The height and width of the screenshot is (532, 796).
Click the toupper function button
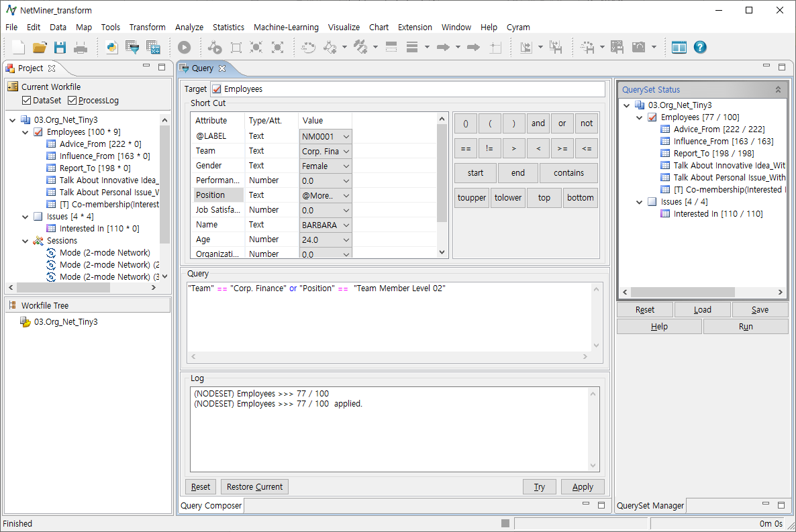tap(472, 198)
